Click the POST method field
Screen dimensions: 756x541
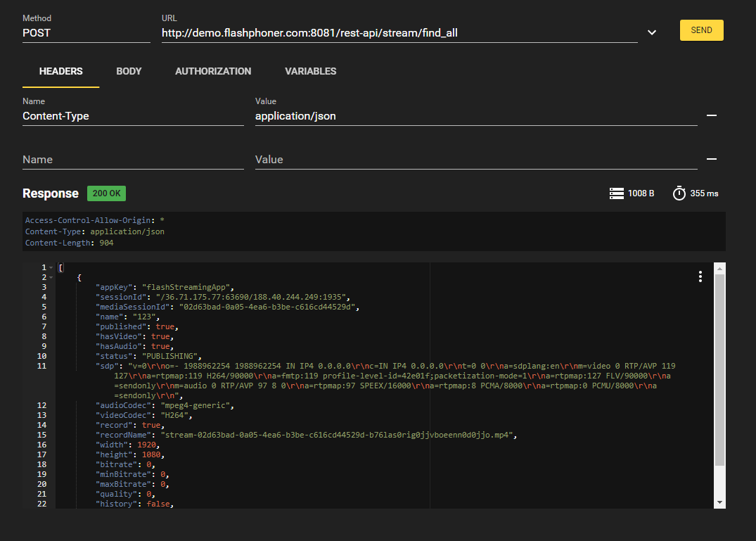click(86, 32)
